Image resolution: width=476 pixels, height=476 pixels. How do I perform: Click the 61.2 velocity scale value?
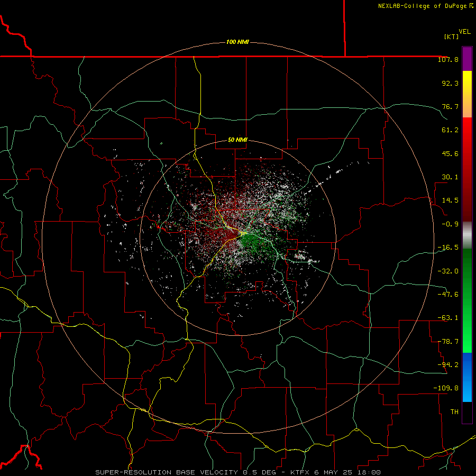450,130
